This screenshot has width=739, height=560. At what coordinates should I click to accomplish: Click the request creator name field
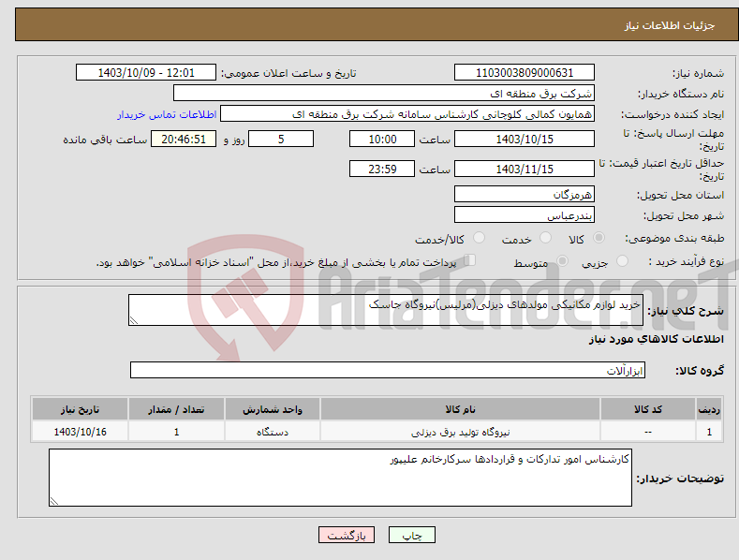click(x=407, y=114)
